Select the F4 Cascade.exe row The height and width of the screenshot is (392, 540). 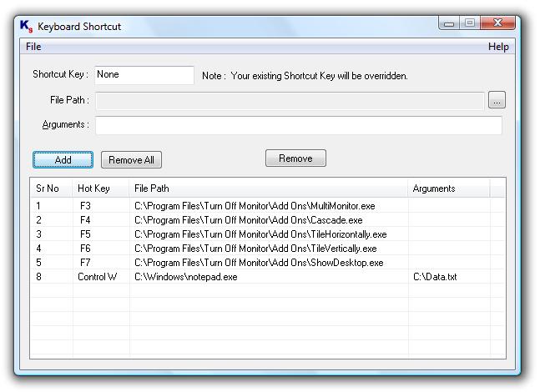pyautogui.click(x=268, y=220)
